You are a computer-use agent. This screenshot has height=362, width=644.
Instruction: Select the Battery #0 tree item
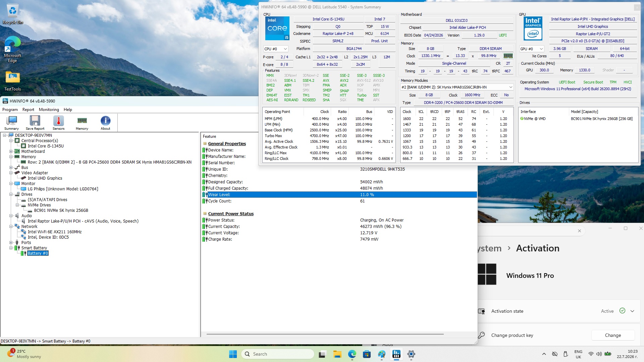point(38,253)
